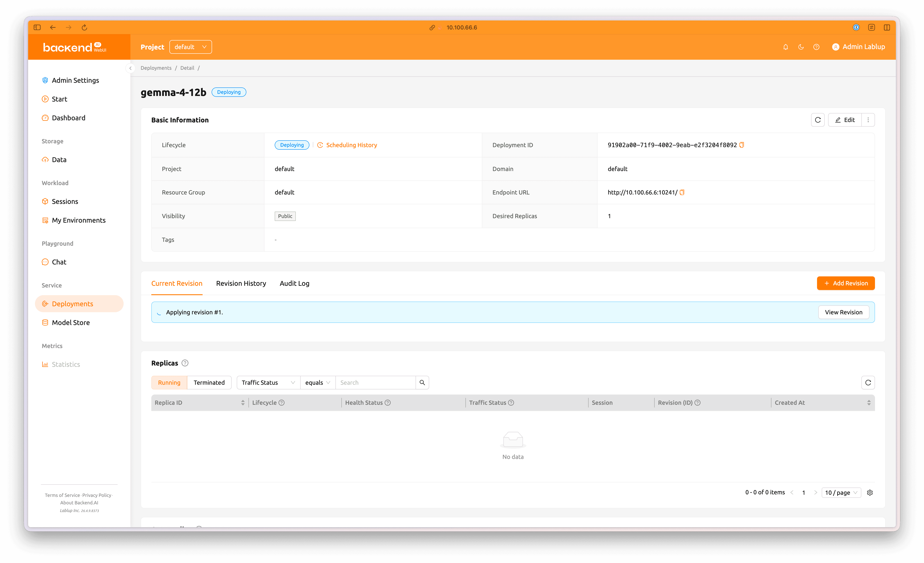This screenshot has height=563, width=924.
Task: Open Scheduling History link
Action: [347, 145]
